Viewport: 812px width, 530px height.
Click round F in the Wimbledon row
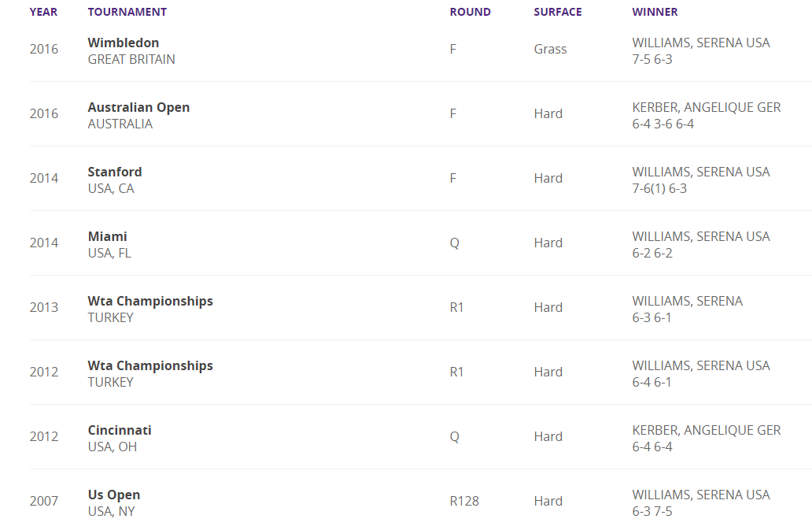(x=453, y=49)
